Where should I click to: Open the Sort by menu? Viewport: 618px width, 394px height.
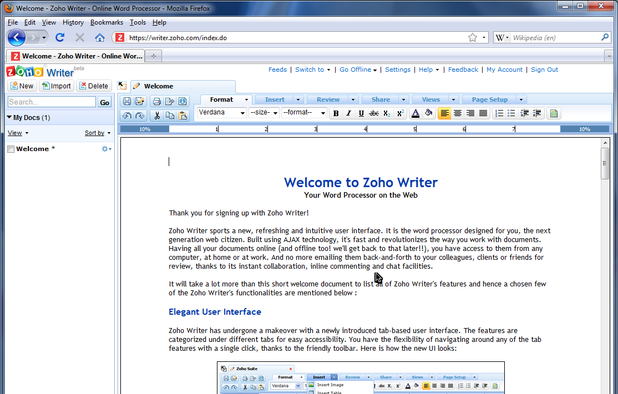pos(97,133)
